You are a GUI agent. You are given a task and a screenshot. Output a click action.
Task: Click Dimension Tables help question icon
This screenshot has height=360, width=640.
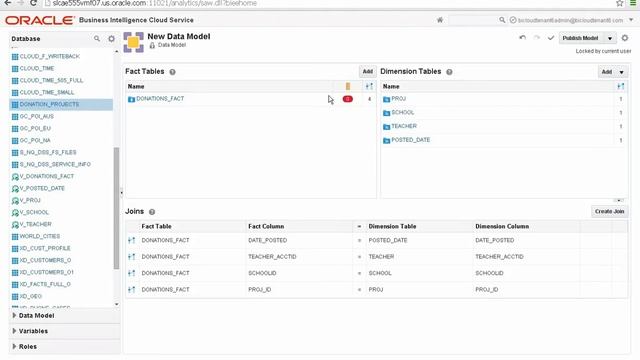pyautogui.click(x=449, y=72)
